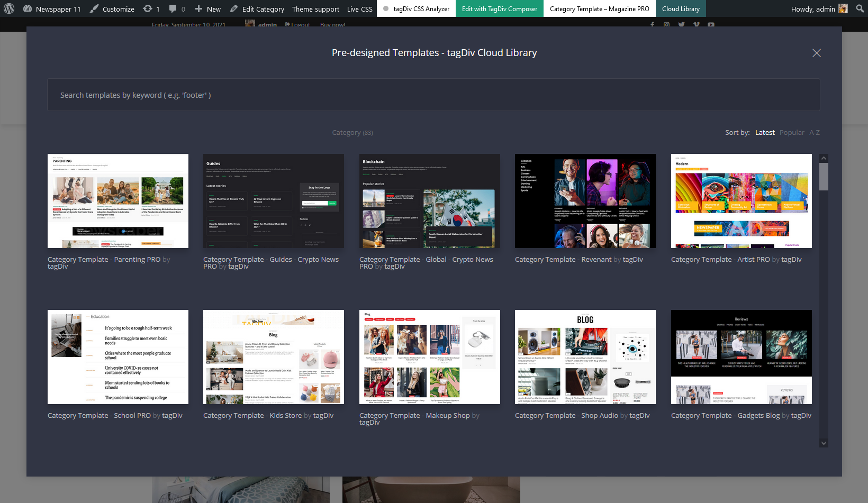The image size is (868, 503).
Task: Open tagDiv CSS Analyzer
Action: pyautogui.click(x=416, y=8)
